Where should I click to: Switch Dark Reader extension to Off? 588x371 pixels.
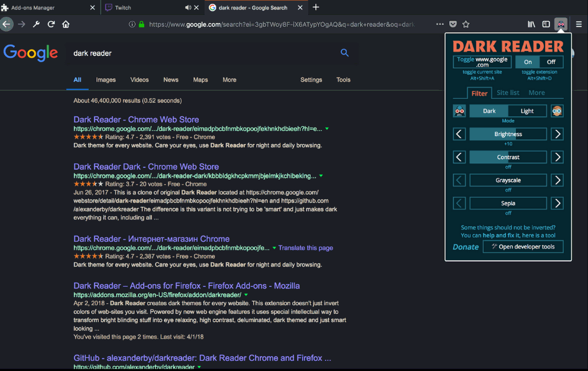click(551, 62)
